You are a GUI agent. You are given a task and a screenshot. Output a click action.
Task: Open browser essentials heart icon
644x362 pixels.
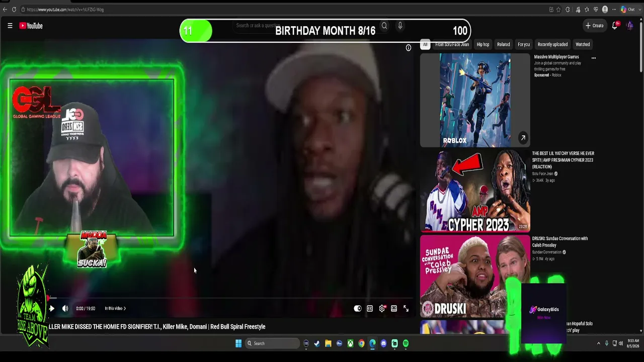point(596,10)
